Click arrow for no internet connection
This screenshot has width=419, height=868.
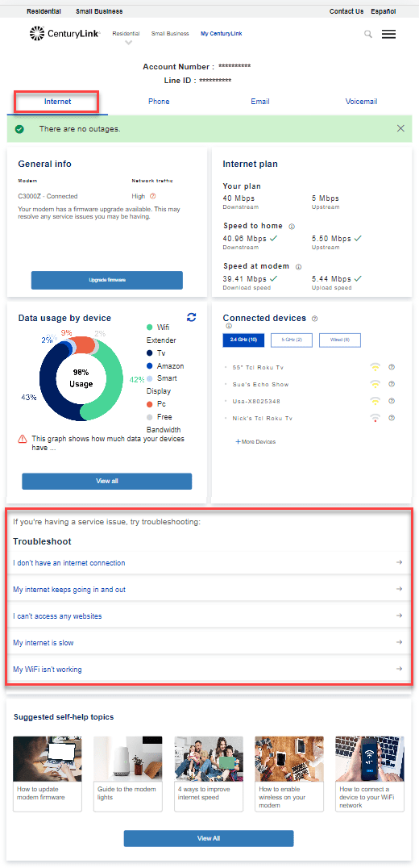point(399,562)
